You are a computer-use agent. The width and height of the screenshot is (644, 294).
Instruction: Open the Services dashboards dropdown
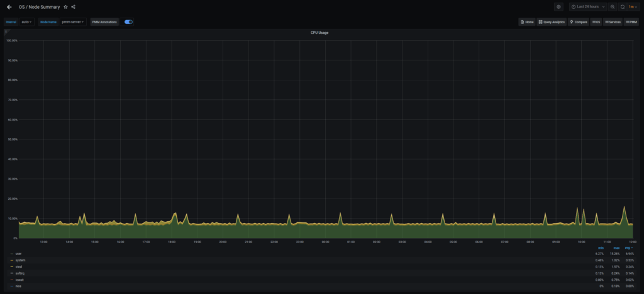tap(613, 22)
